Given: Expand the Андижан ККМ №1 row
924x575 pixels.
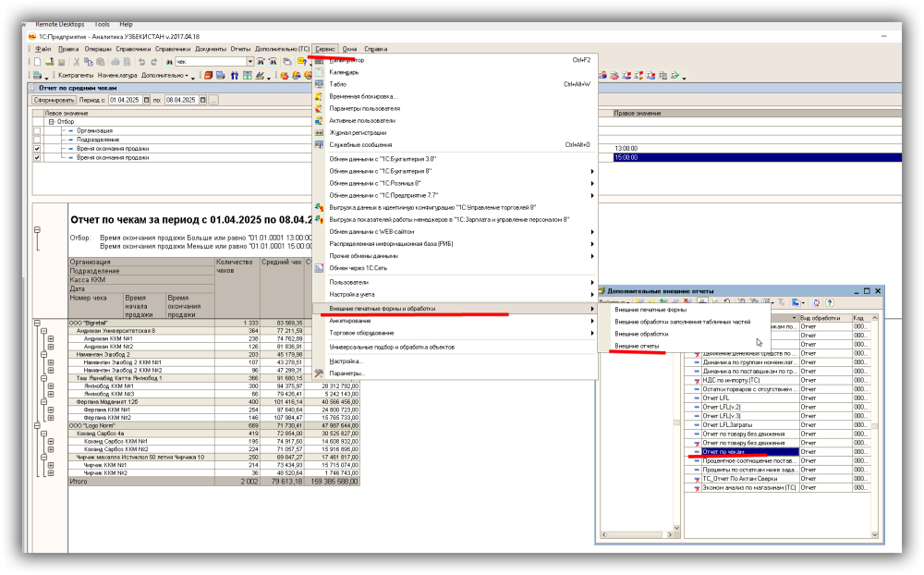Looking at the screenshot, I should coord(51,339).
